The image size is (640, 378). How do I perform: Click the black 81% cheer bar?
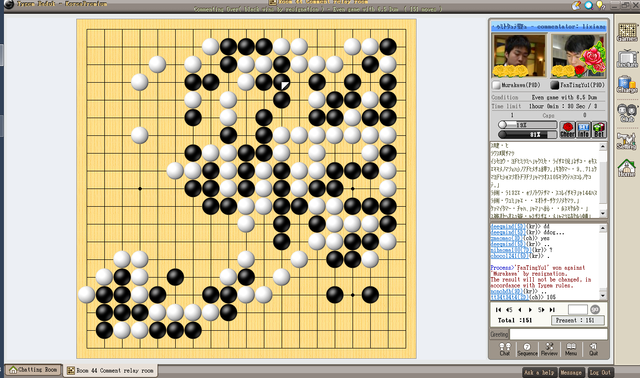point(527,134)
